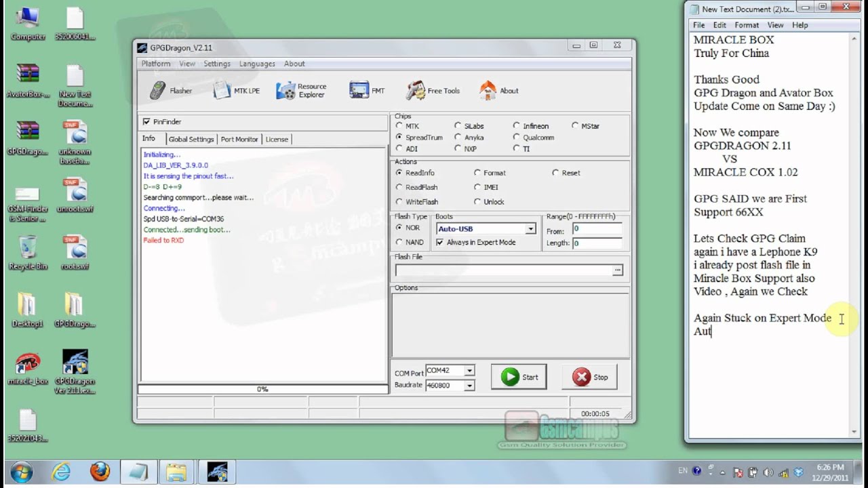Image resolution: width=868 pixels, height=488 pixels.
Task: Open Windows Explorer taskbar icon
Action: click(176, 471)
